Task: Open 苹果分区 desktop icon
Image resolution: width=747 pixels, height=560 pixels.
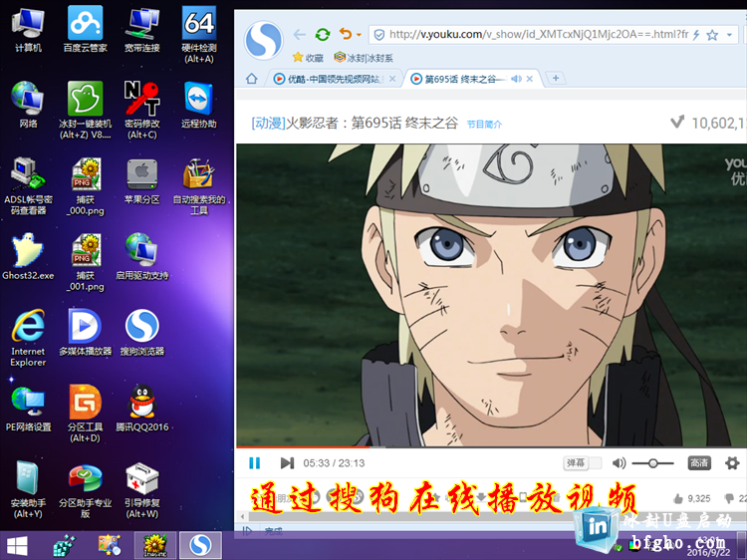Action: 142,181
